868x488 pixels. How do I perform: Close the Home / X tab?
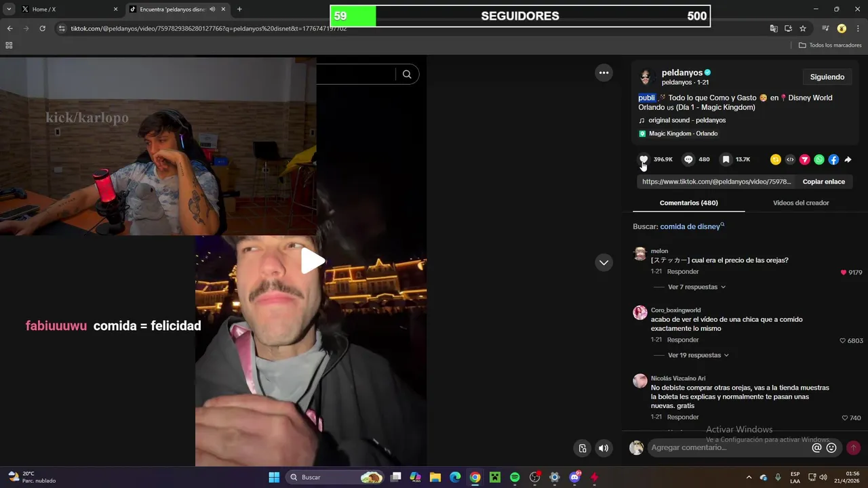click(x=115, y=9)
